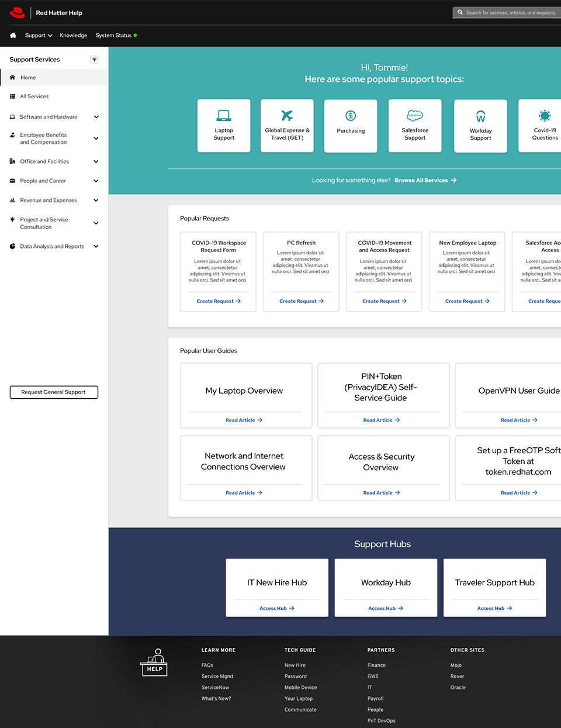The image size is (561, 728).
Task: Open FAQs footer link
Action: (x=207, y=665)
